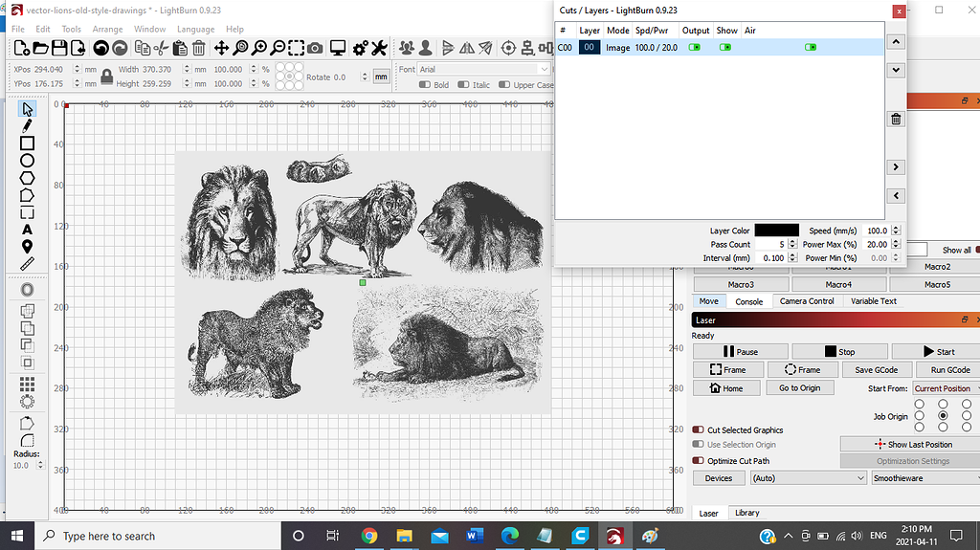
Task: Toggle the aspect ratio lock
Action: (107, 77)
